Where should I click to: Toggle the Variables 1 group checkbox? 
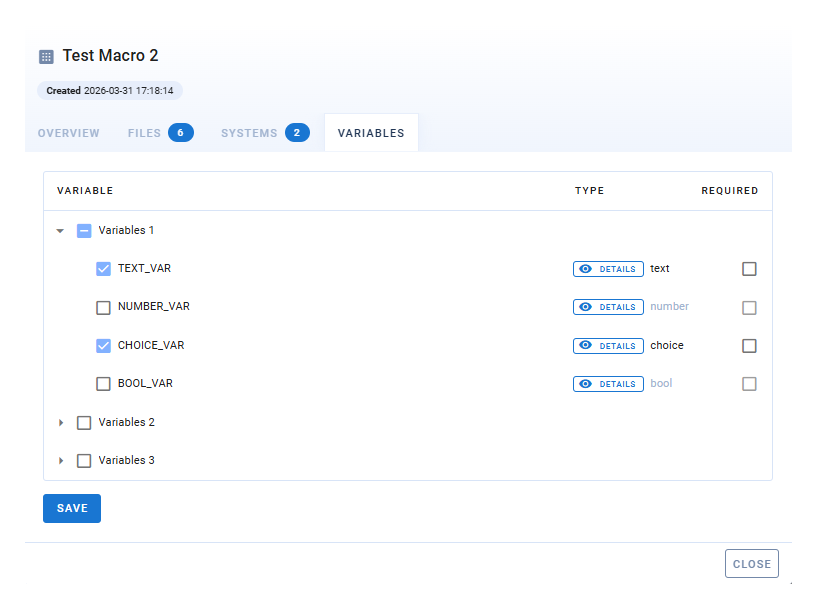pos(84,231)
